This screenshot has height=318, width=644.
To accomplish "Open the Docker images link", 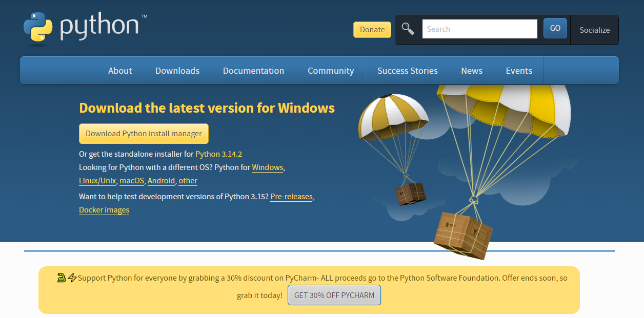I will (x=104, y=210).
